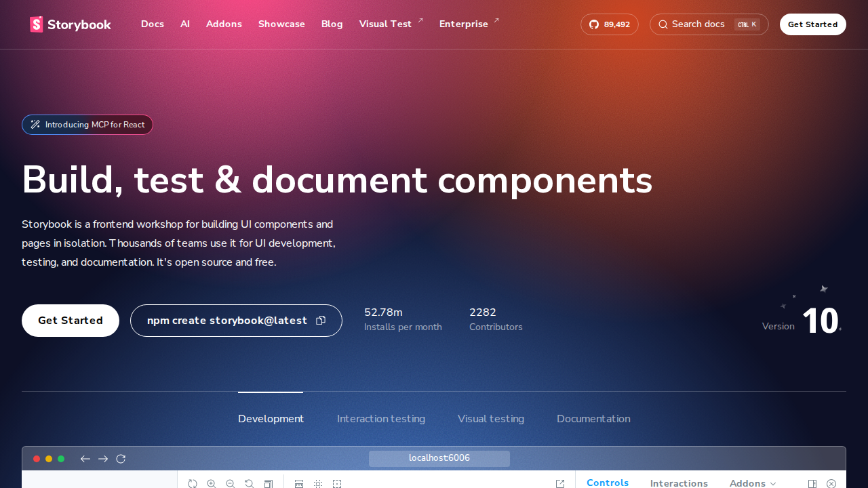This screenshot has width=868, height=488.
Task: Click the large white Get Started hero button
Action: click(x=71, y=321)
